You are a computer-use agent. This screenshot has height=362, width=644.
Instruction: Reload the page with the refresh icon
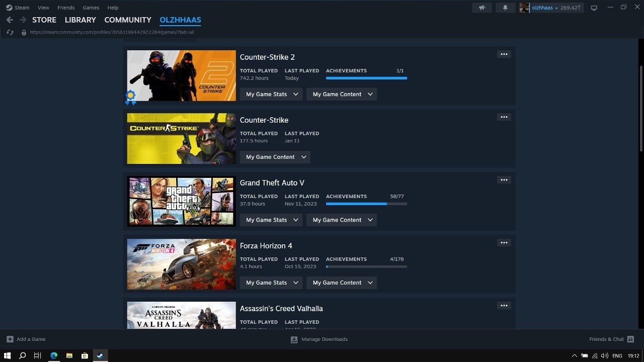pyautogui.click(x=10, y=32)
